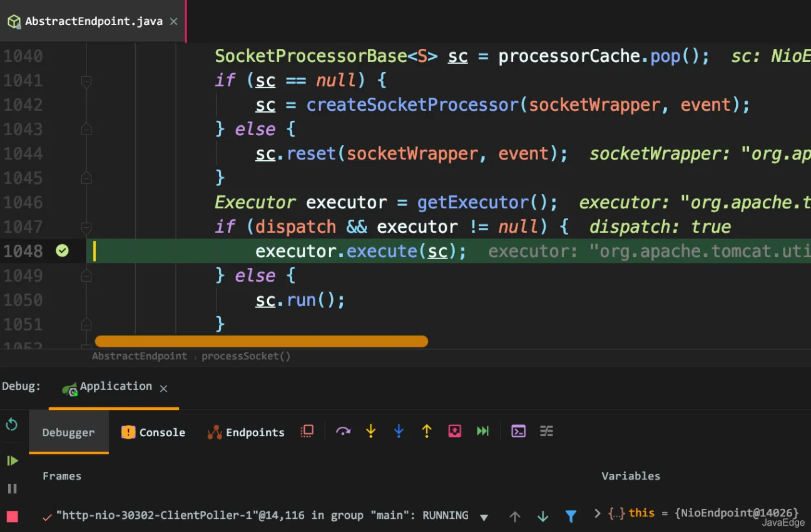Stop the debug session
811x532 pixels.
click(13, 516)
